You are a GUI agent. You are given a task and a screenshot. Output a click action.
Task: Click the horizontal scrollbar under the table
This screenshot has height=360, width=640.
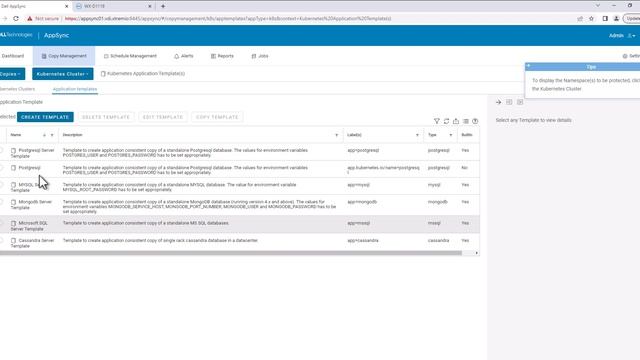(x=231, y=253)
